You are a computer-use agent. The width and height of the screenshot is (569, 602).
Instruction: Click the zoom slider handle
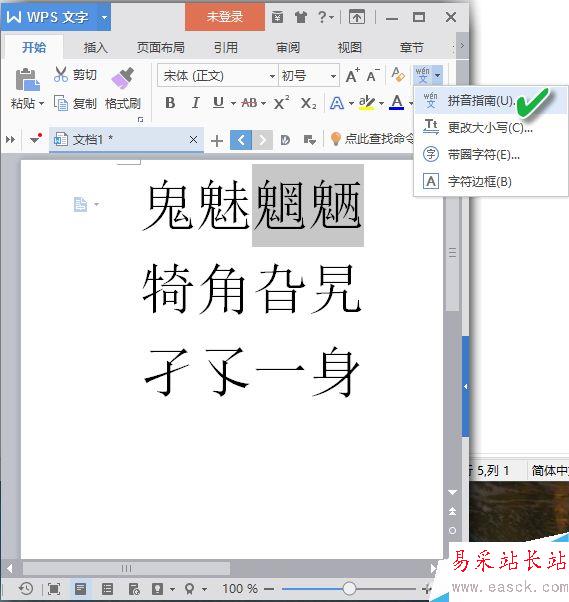tap(349, 589)
